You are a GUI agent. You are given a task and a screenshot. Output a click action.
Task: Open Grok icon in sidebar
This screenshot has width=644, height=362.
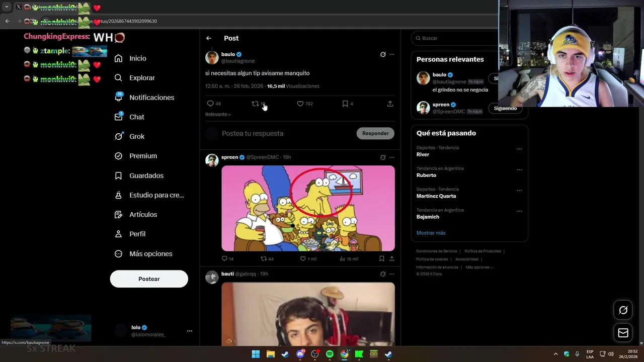click(x=118, y=136)
